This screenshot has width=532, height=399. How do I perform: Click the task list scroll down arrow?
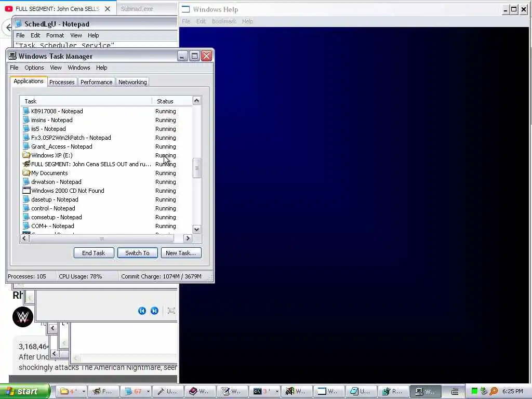pyautogui.click(x=197, y=230)
